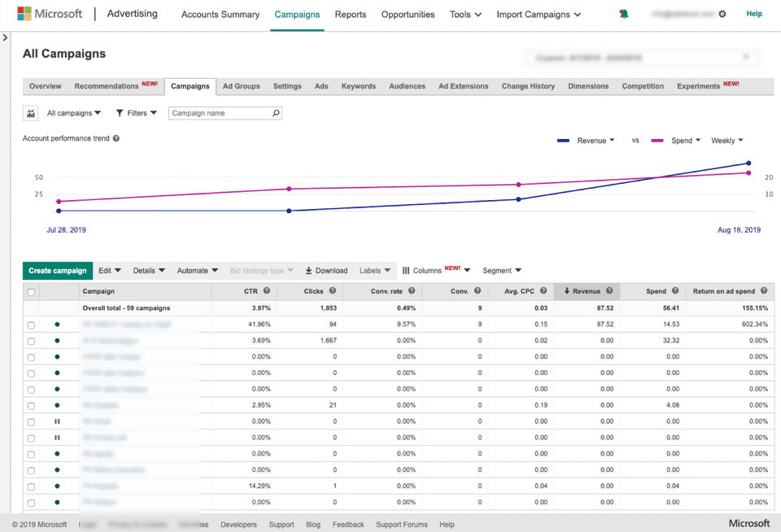
Task: Click the search magnifier in Campaign name box
Action: (276, 113)
